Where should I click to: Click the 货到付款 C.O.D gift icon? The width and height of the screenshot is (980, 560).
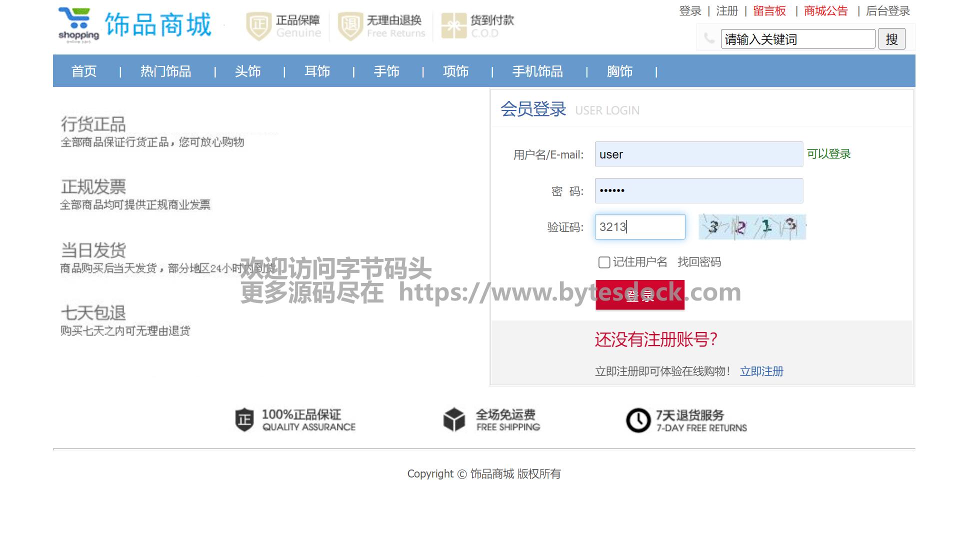pos(453,26)
